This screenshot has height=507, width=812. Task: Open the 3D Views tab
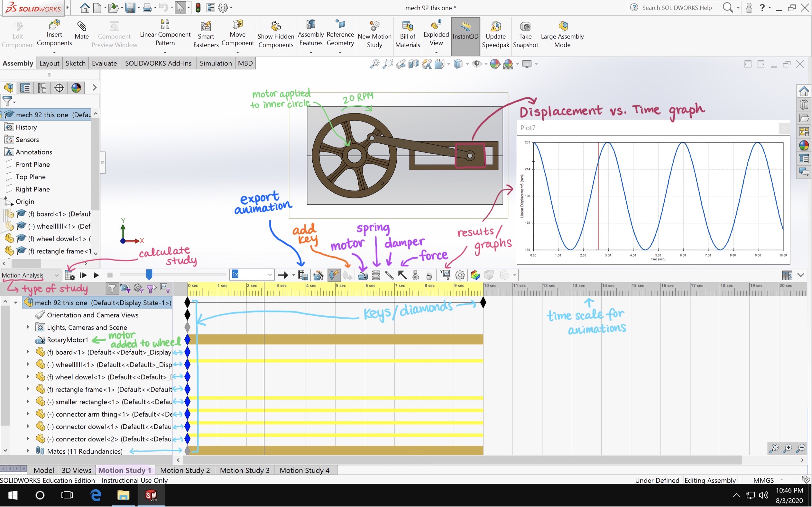[x=77, y=470]
